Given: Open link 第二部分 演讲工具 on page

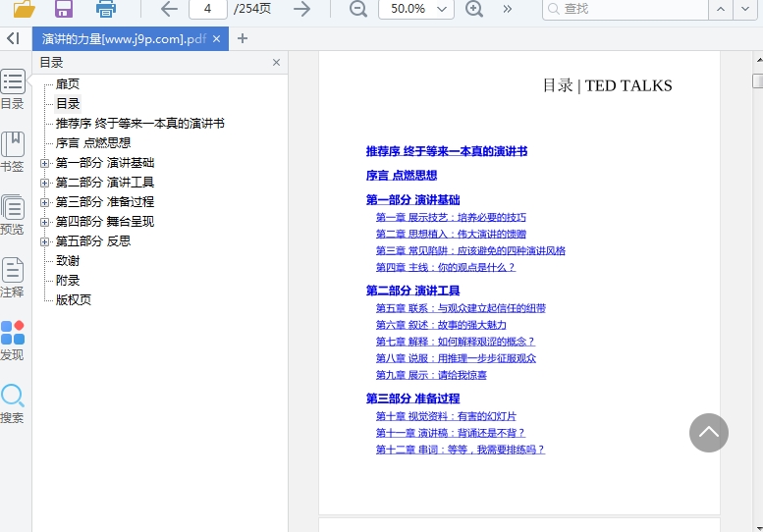Looking at the screenshot, I should (412, 291).
